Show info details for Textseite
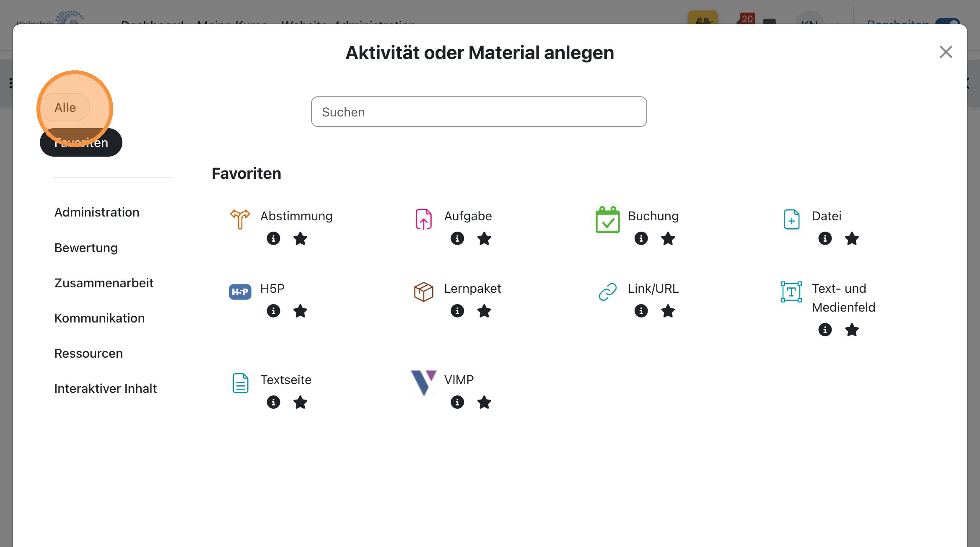 [273, 402]
